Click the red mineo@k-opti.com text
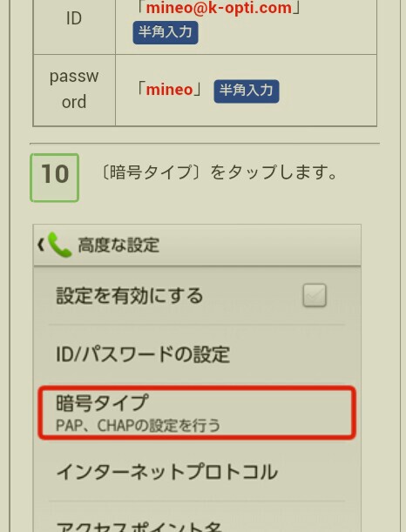The image size is (406, 532). point(219,8)
